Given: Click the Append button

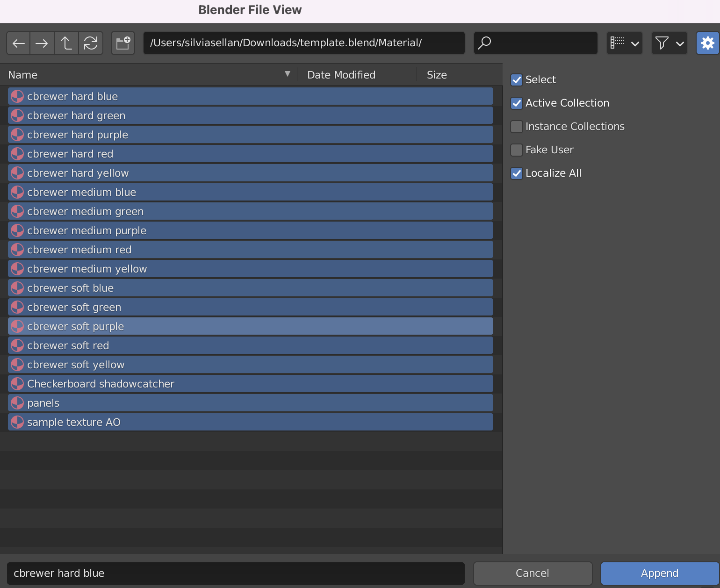Looking at the screenshot, I should [660, 574].
